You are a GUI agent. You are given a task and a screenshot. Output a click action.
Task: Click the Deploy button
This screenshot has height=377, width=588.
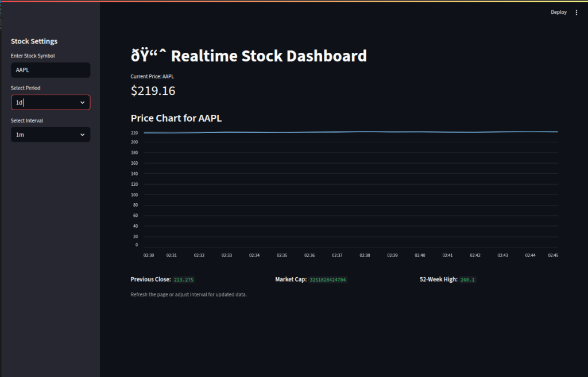(x=558, y=13)
